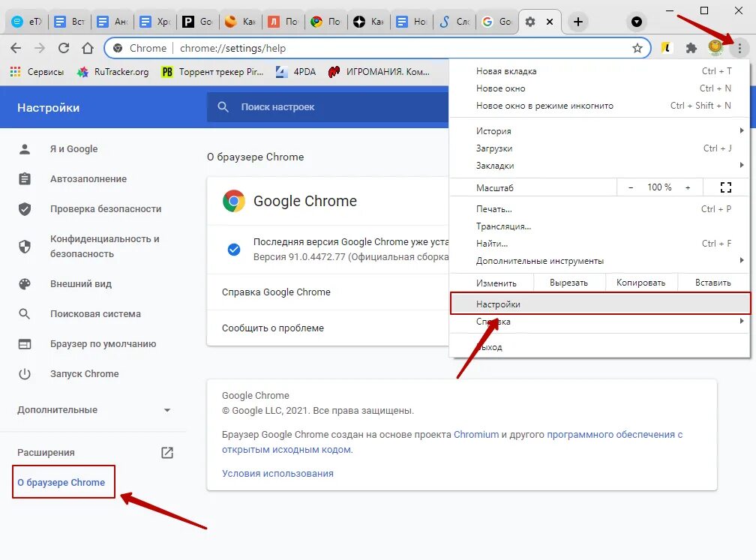The image size is (756, 560).
Task: Open the ИГРОМАНИЯ bookmark
Action: tap(379, 72)
